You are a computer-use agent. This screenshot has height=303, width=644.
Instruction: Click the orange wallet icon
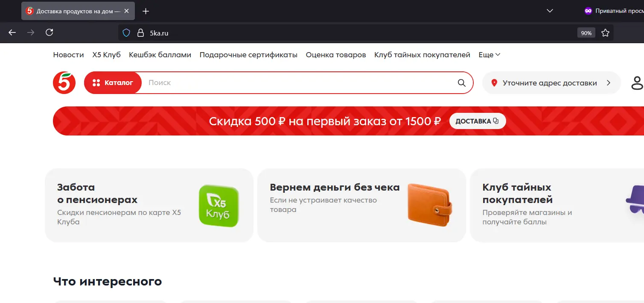(429, 205)
